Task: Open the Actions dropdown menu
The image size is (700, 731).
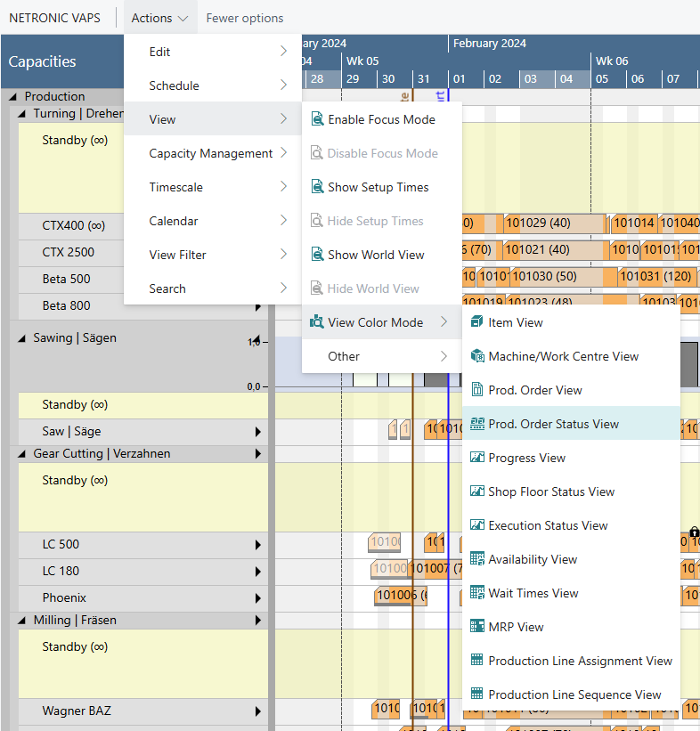Action: click(160, 18)
